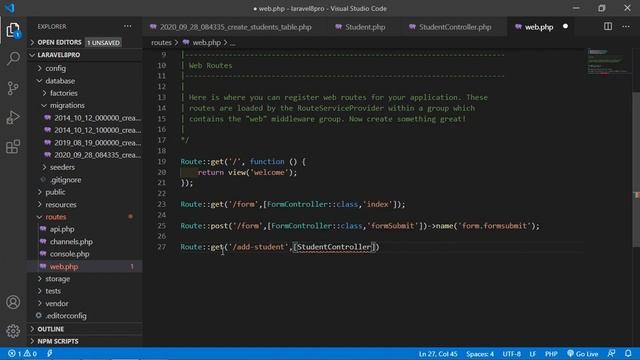Open the .gitignore file in database
The height and width of the screenshot is (360, 640).
point(65,180)
